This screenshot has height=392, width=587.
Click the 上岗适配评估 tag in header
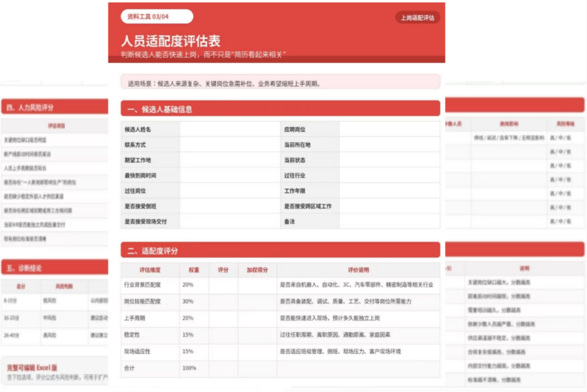(x=418, y=18)
